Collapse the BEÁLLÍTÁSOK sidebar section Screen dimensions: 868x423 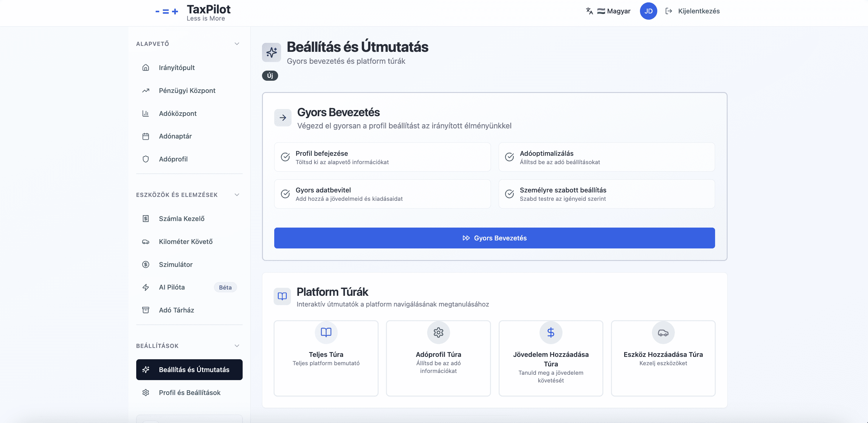(237, 346)
